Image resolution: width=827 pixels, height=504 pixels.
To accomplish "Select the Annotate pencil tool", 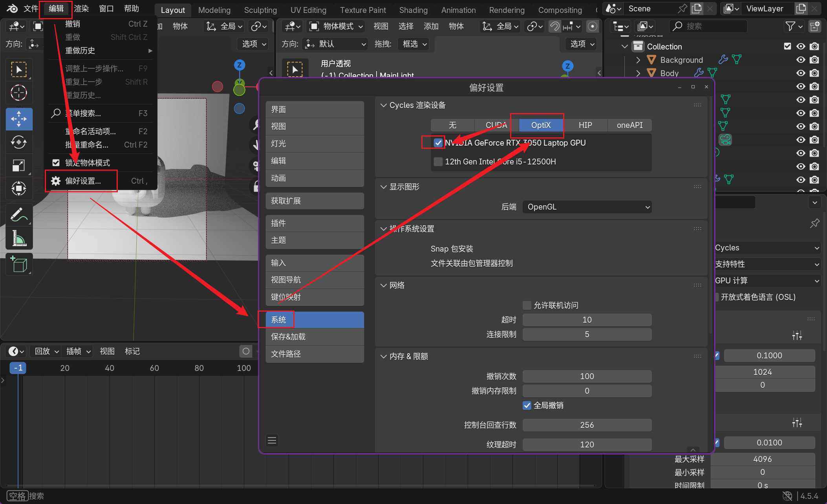I will coord(18,215).
